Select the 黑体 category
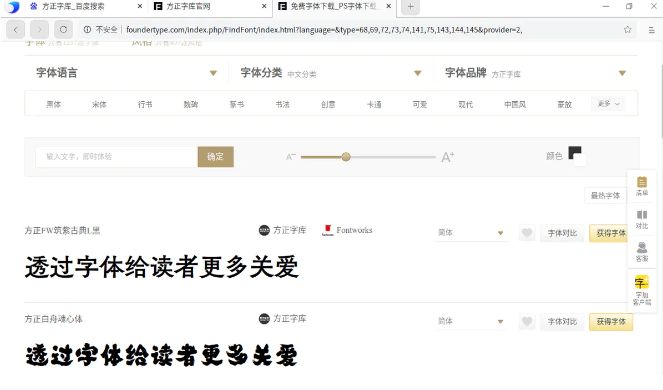Image resolution: width=663 pixels, height=390 pixels. pos(53,104)
